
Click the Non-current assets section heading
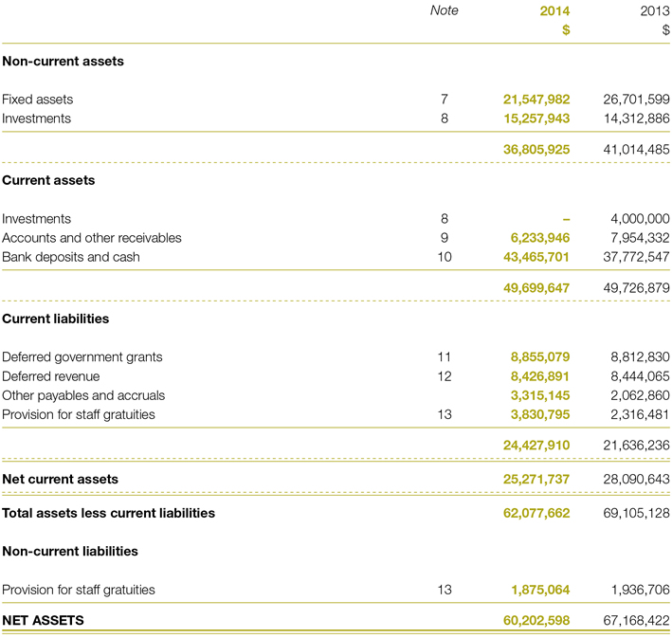click(x=63, y=62)
